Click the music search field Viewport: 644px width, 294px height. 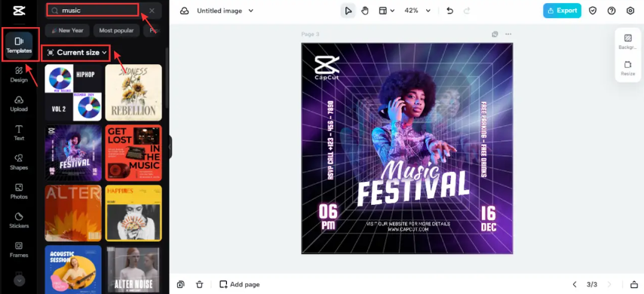coord(93,11)
